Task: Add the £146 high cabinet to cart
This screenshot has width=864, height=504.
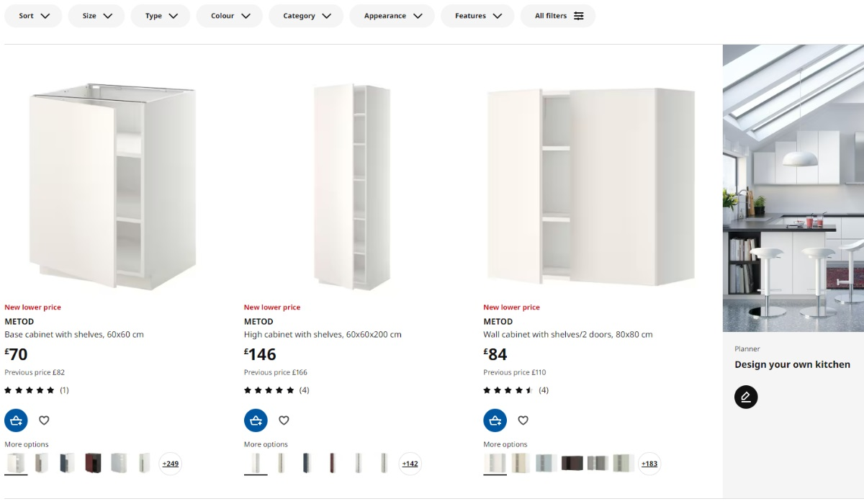Action: click(256, 420)
